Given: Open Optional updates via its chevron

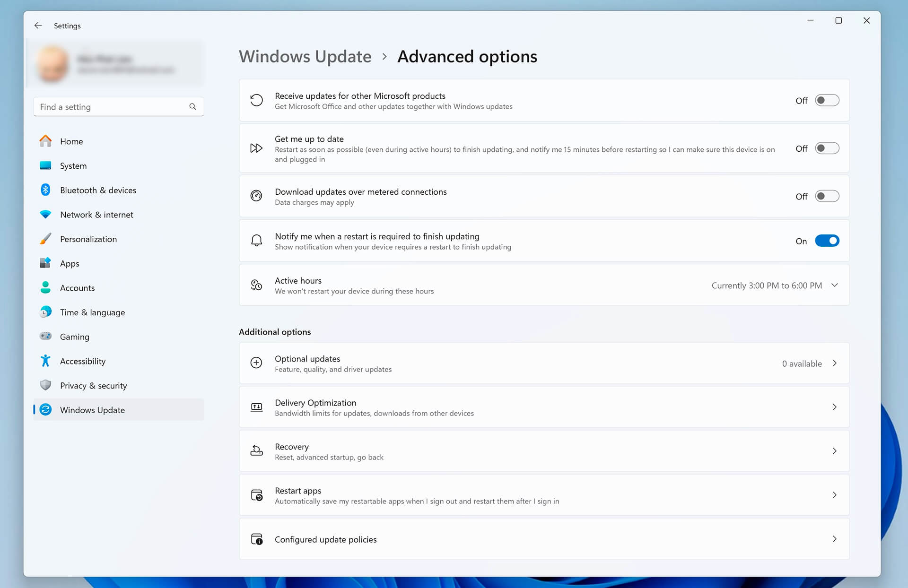Looking at the screenshot, I should (x=835, y=363).
